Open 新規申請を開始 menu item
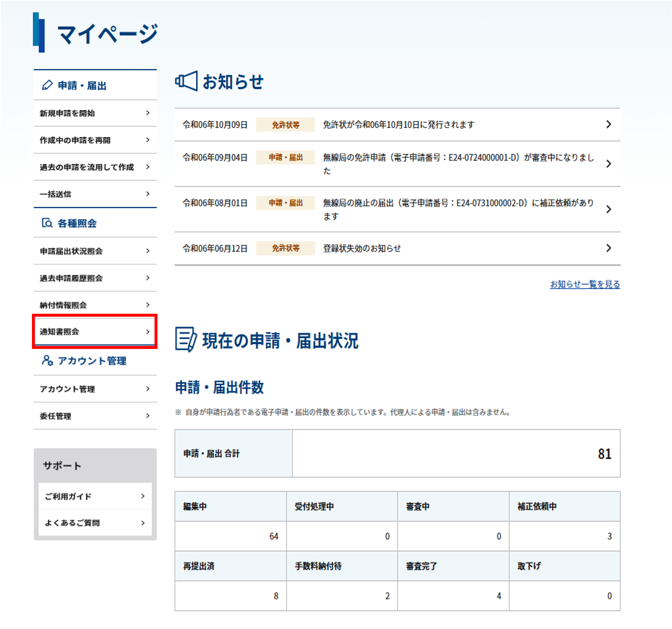The height and width of the screenshot is (629, 672). [95, 113]
